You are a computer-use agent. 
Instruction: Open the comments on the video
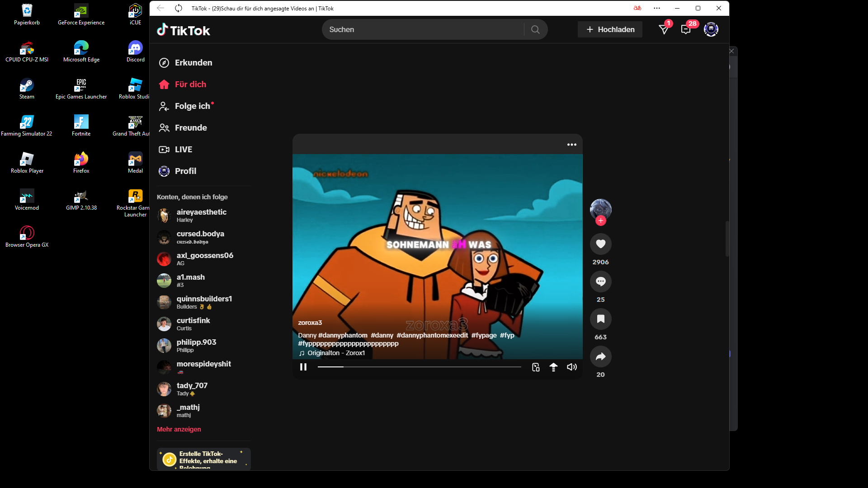click(x=601, y=282)
